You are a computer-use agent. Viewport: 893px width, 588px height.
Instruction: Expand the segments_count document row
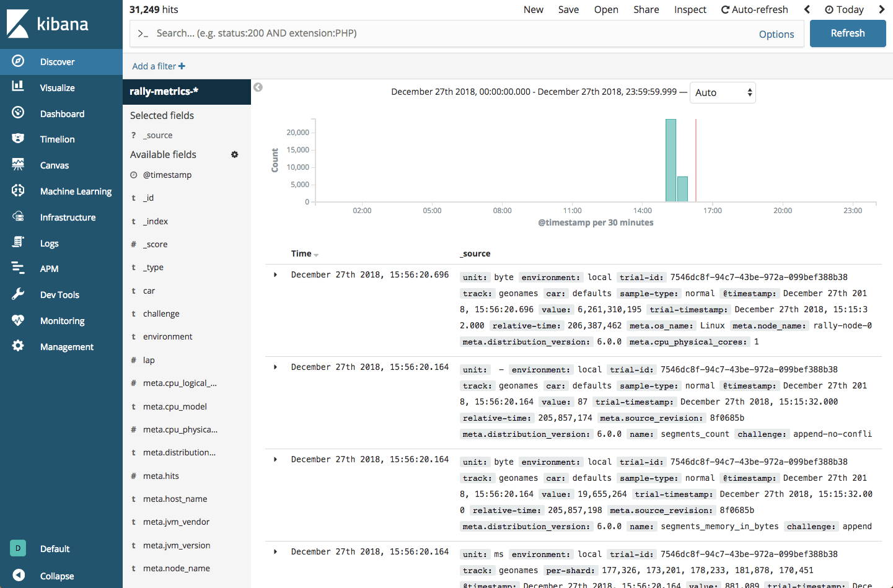click(x=275, y=367)
